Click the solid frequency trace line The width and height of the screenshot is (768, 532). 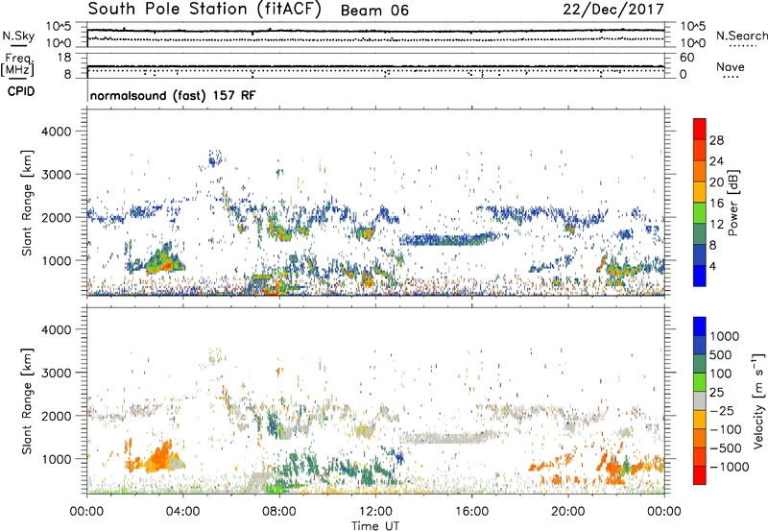[375, 66]
